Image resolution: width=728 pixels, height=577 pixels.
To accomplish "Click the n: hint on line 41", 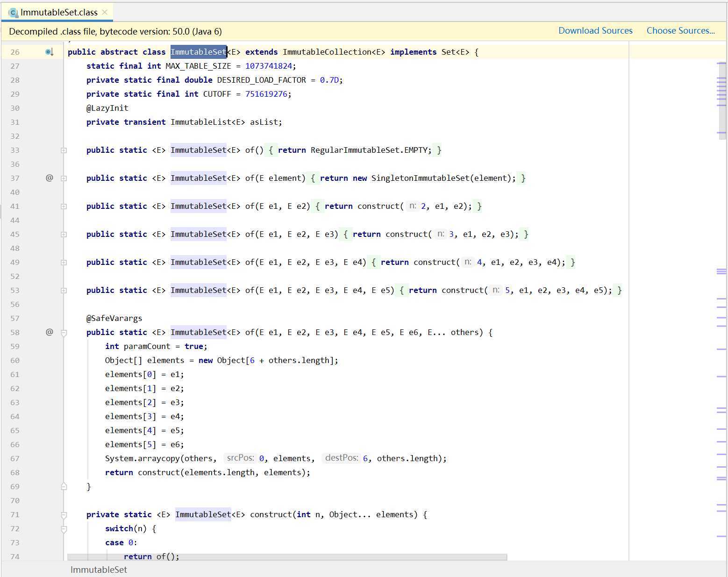I will pos(412,206).
